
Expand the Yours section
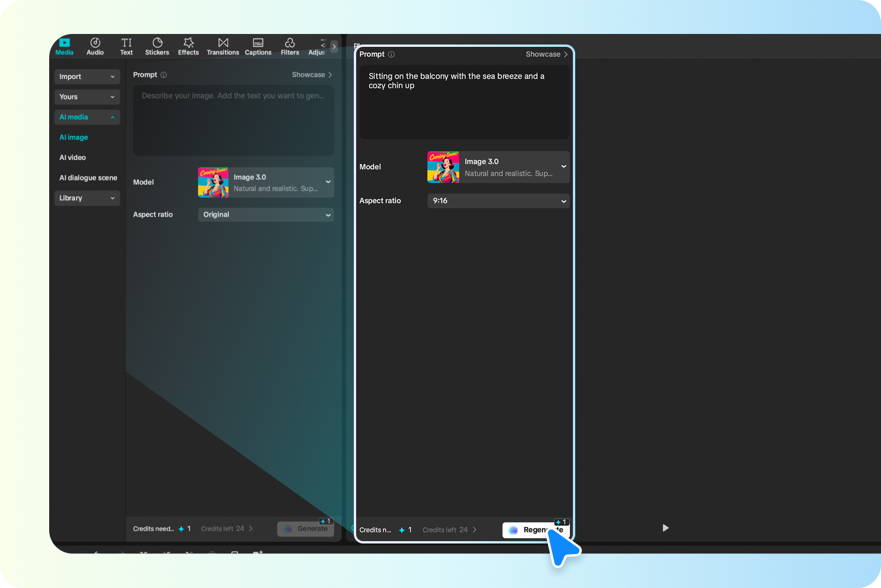[x=87, y=97]
